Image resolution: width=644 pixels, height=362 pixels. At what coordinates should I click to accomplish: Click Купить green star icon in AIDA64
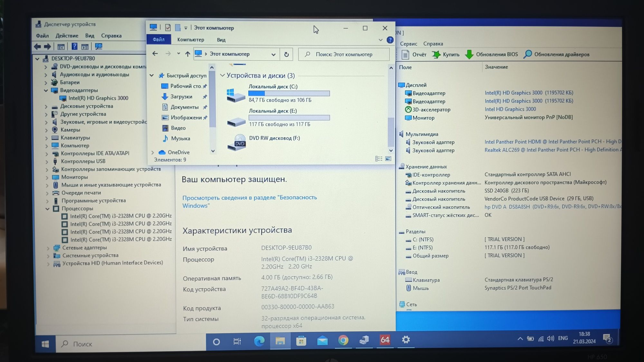(x=436, y=54)
